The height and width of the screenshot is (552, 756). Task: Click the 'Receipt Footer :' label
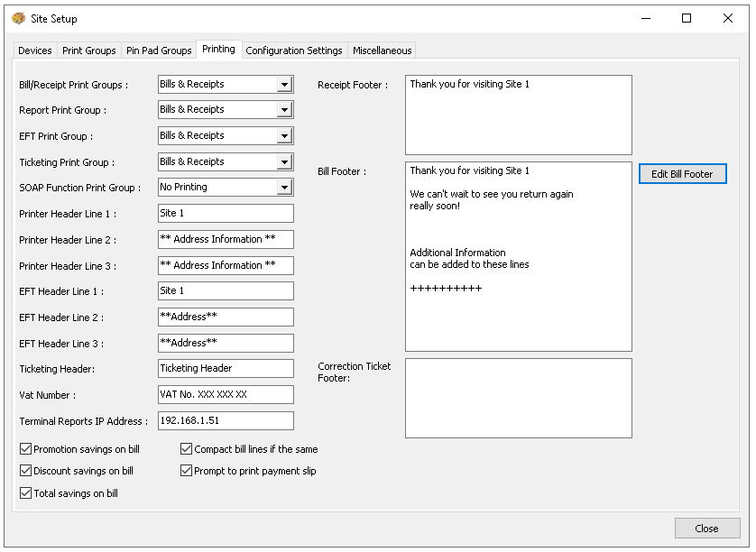click(353, 85)
